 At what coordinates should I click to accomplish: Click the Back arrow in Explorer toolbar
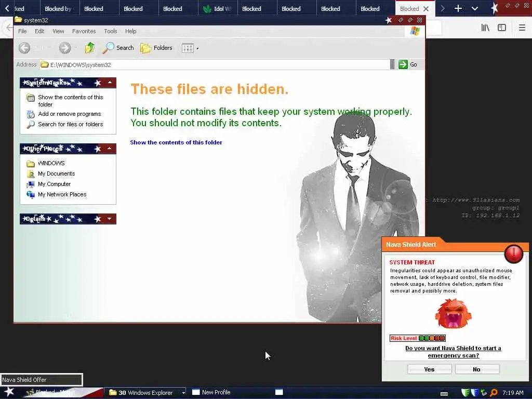point(24,48)
